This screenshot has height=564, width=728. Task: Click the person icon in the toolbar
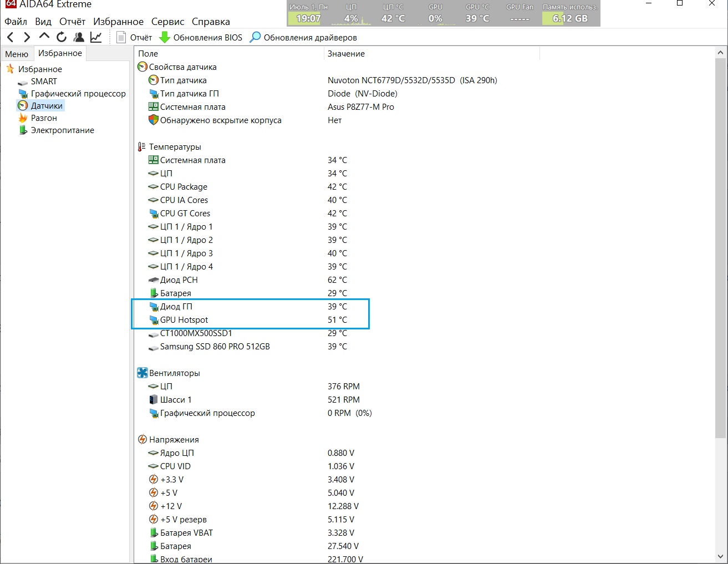point(79,37)
